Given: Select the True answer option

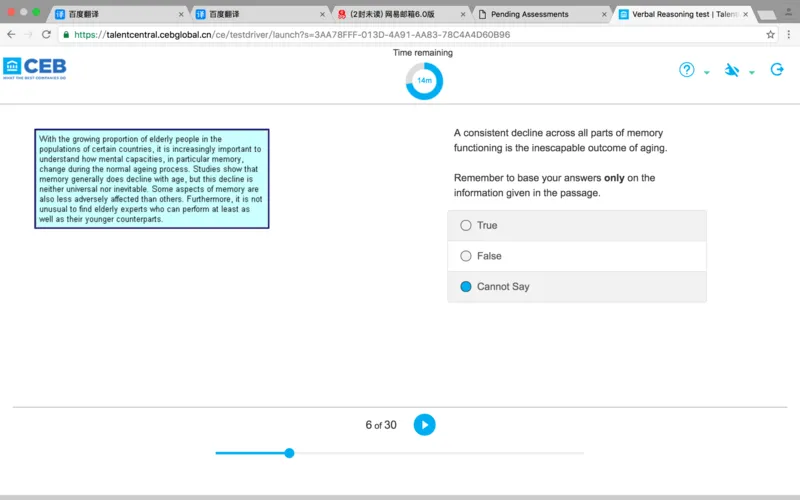Looking at the screenshot, I should (466, 225).
